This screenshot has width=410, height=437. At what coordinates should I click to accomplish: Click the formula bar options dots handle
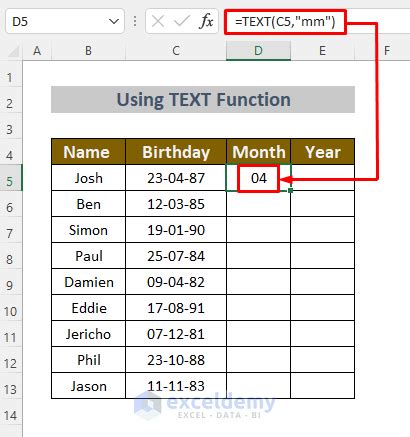tap(135, 22)
